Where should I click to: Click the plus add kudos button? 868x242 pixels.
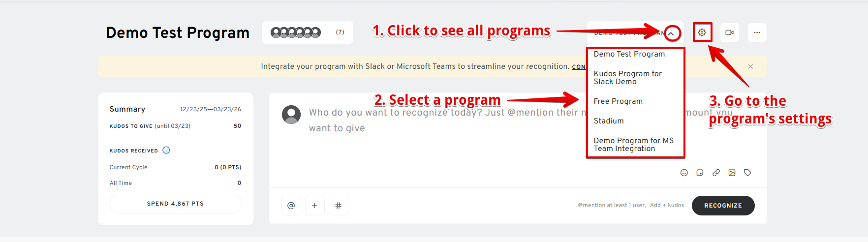tap(315, 206)
